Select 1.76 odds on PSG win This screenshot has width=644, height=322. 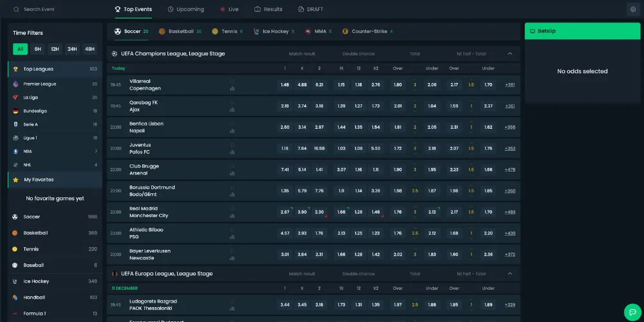(x=319, y=233)
